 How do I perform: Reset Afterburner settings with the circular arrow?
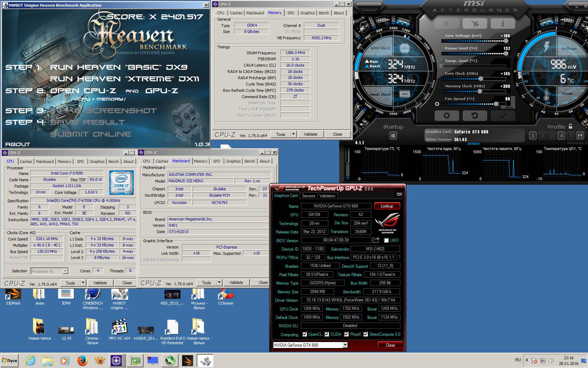click(x=475, y=115)
